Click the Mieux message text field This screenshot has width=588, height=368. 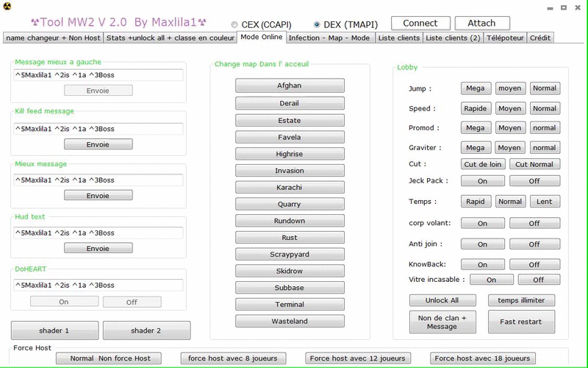(98, 180)
